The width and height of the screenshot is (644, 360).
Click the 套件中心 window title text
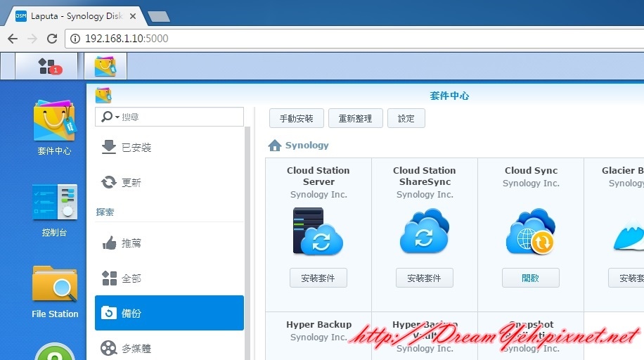tap(449, 96)
